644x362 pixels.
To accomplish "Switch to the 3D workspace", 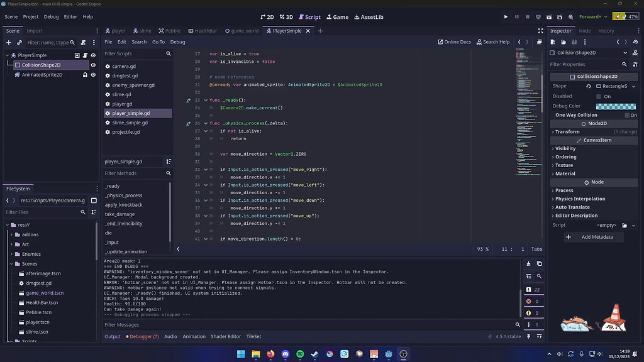I will tap(286, 17).
